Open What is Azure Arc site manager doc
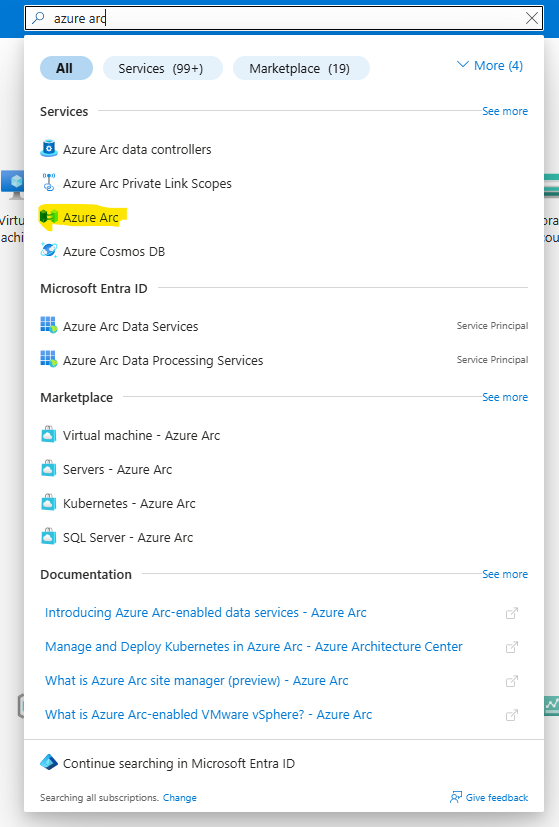 [197, 680]
